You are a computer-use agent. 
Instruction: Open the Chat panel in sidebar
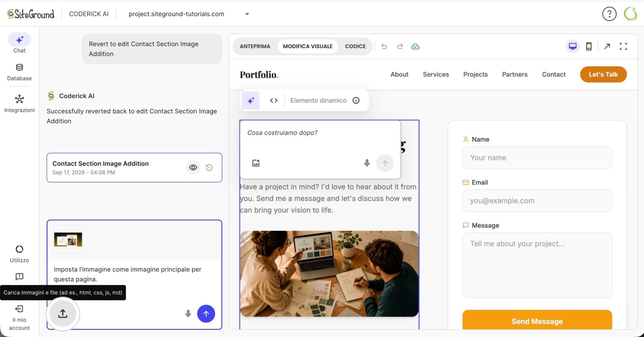click(19, 43)
